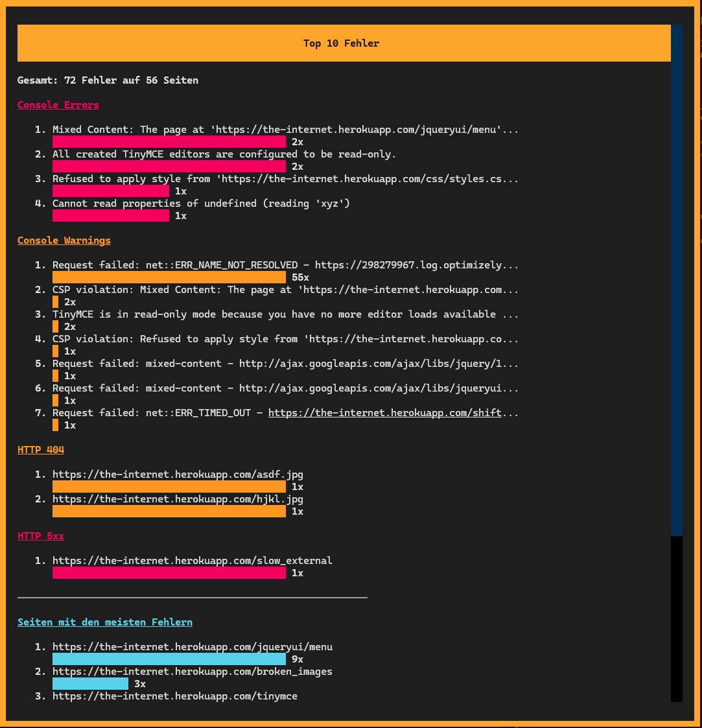702x728 pixels.
Task: Open the tinymce page link
Action: click(x=175, y=696)
